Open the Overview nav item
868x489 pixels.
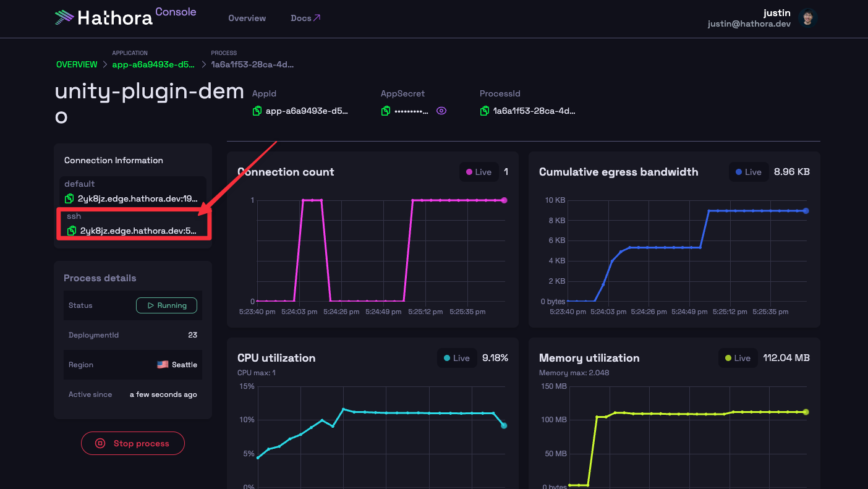pyautogui.click(x=247, y=18)
